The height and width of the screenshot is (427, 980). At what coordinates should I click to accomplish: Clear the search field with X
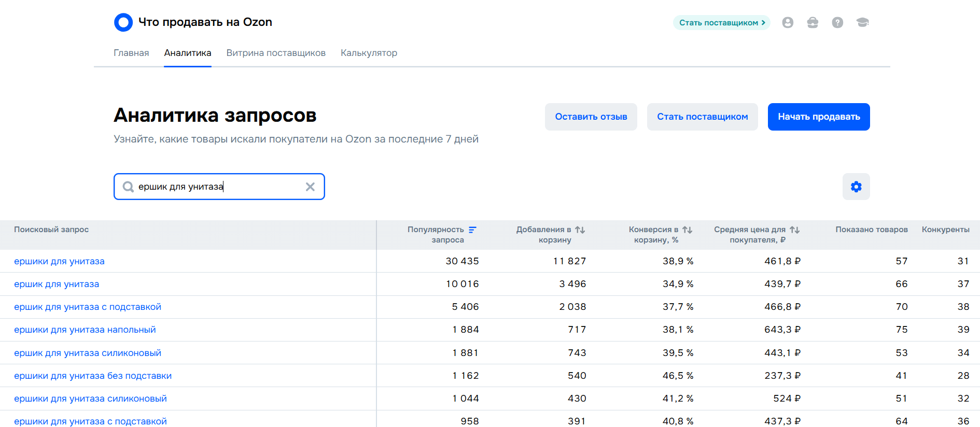click(x=310, y=187)
